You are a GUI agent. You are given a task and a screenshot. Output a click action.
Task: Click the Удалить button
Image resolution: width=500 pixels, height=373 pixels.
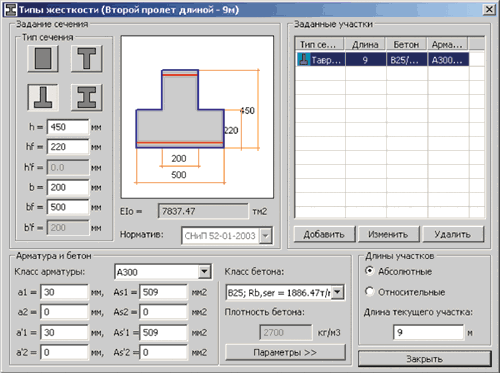(453, 234)
